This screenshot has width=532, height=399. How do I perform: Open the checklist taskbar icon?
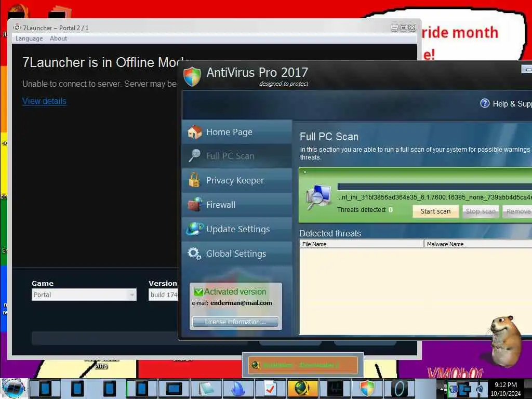(270, 389)
